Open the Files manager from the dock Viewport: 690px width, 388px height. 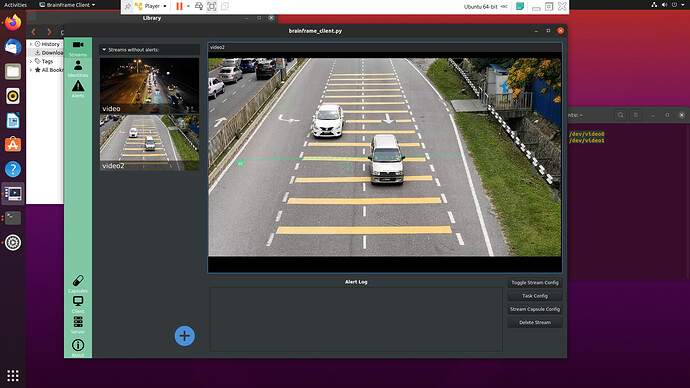click(13, 71)
